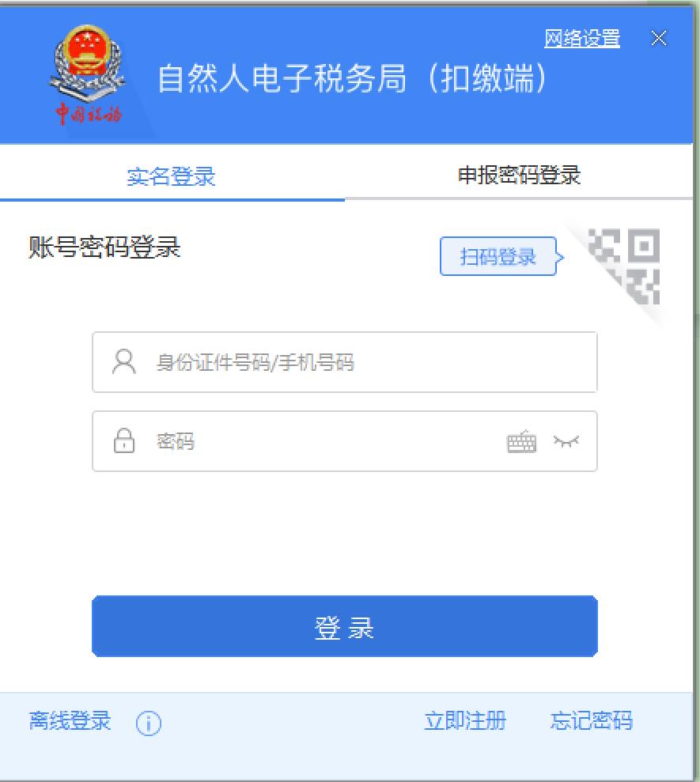Switch to the 实名登录 tab
This screenshot has width=700, height=782.
[171, 176]
